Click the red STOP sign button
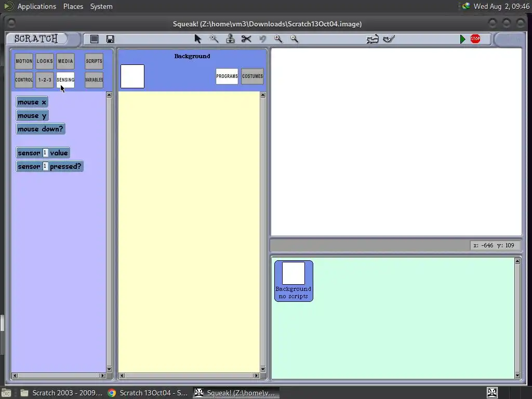This screenshot has height=399, width=532. coord(475,38)
